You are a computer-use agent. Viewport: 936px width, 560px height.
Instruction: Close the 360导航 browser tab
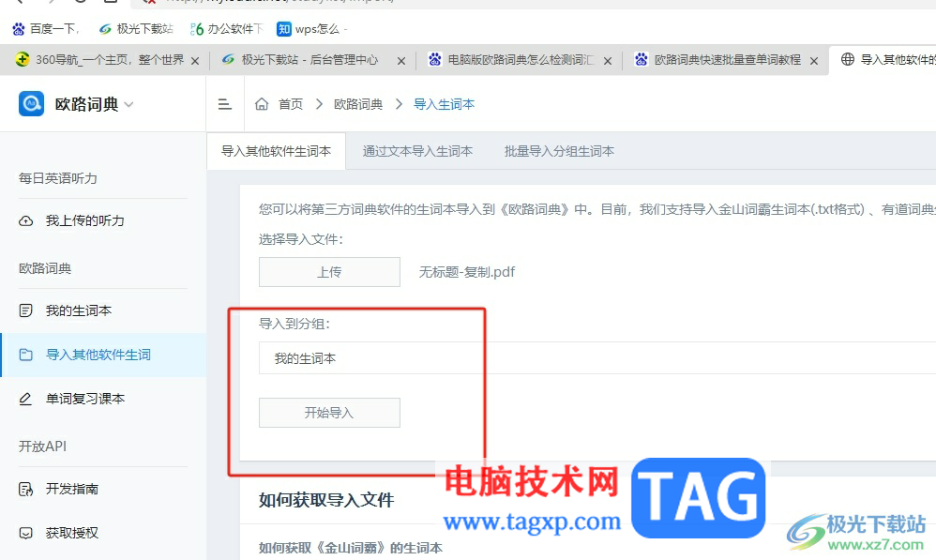194,61
